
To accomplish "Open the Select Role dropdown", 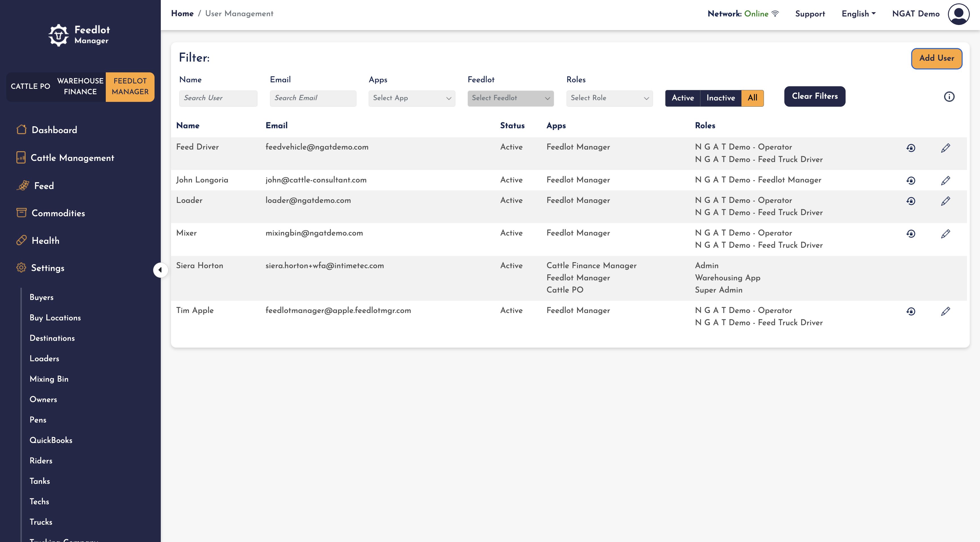I will 609,98.
